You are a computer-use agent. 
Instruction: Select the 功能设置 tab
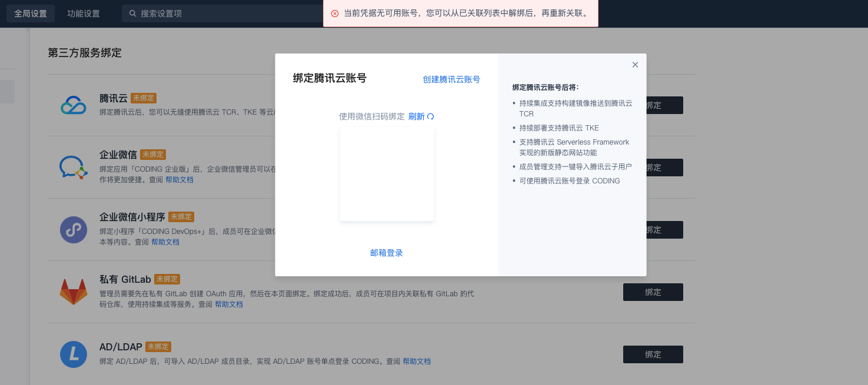click(84, 14)
